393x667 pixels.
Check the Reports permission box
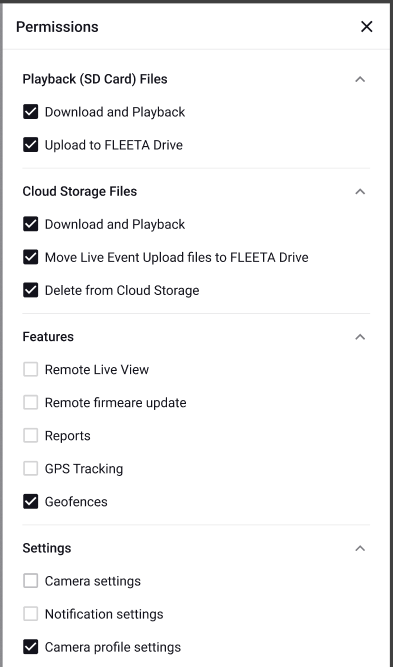[x=31, y=436]
